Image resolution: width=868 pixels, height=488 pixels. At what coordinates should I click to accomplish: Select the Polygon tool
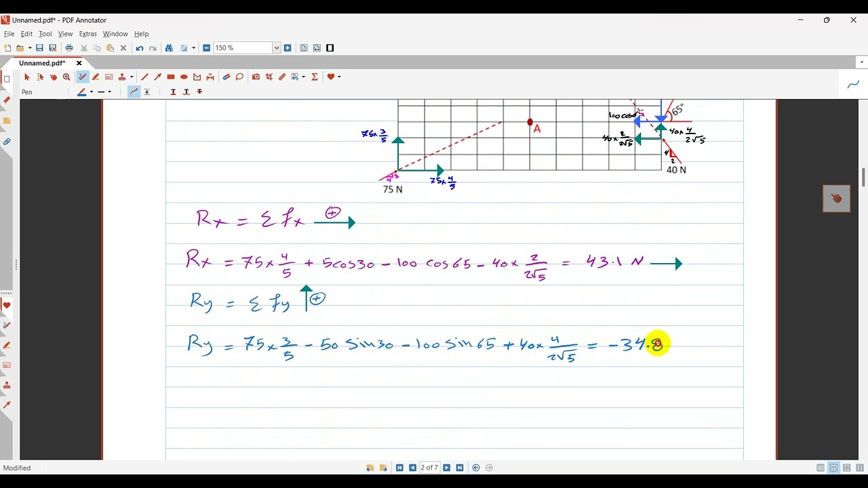pyautogui.click(x=197, y=77)
